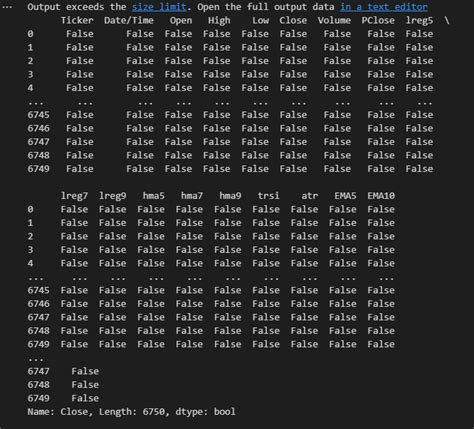This screenshot has height=429, width=474.
Task: Select the 'EMA10' column header
Action: 381,196
